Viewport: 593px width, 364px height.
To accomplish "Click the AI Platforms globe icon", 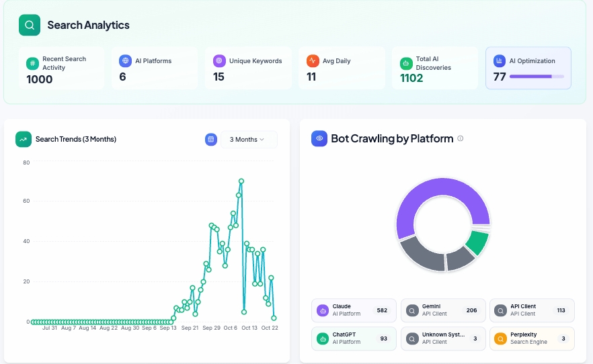I will click(x=125, y=61).
